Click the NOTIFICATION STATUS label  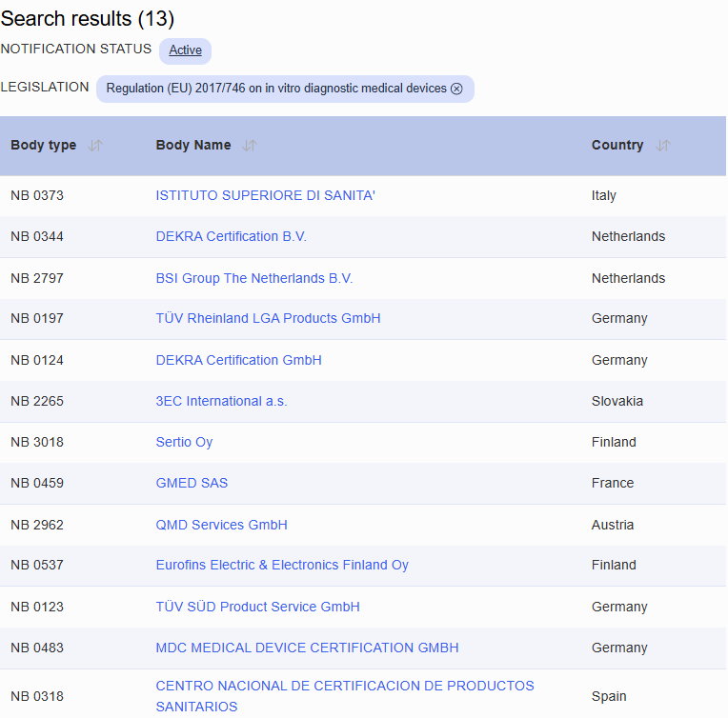click(75, 49)
